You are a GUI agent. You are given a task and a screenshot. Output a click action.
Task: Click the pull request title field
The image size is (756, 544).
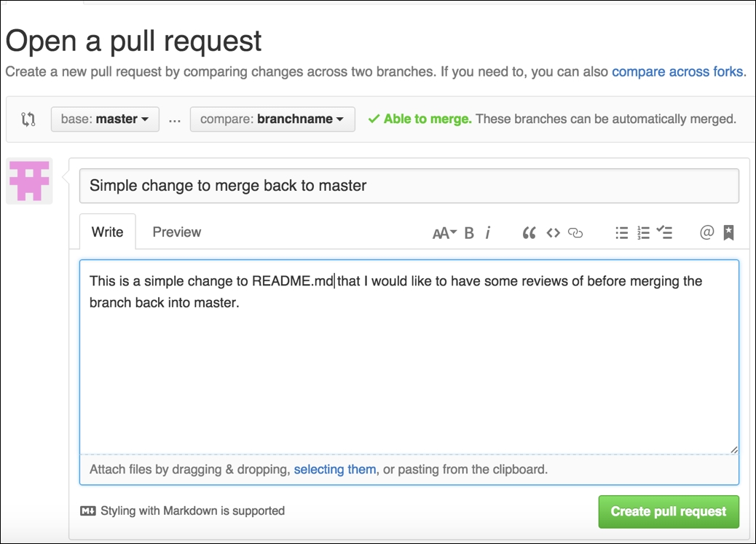pos(408,186)
